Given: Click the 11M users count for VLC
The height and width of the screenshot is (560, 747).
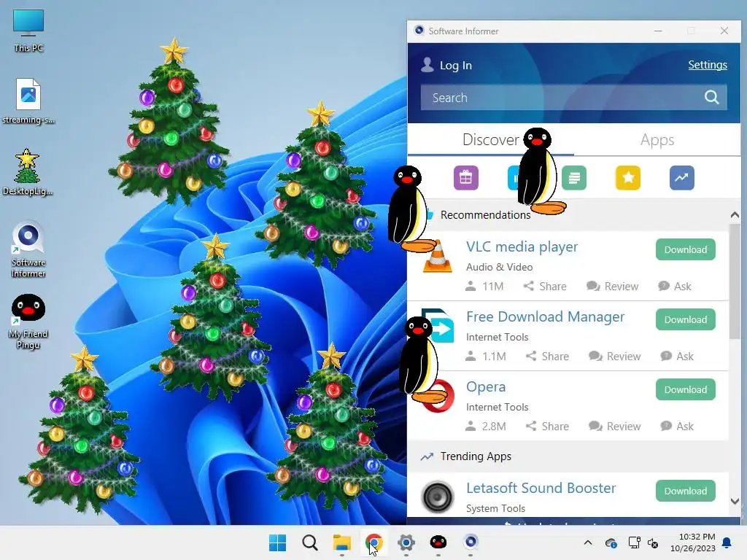Looking at the screenshot, I should point(484,286).
